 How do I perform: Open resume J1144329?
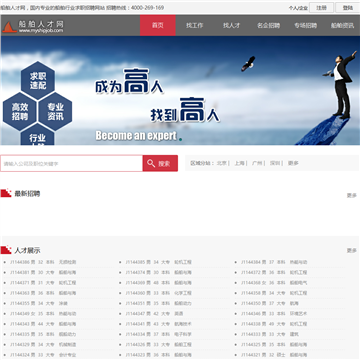pyautogui.click(x=43, y=345)
